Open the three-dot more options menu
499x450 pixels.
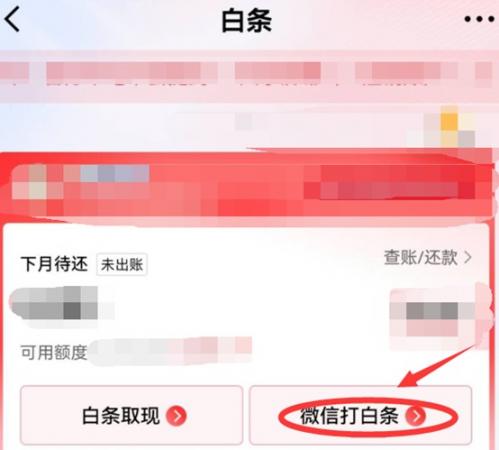click(479, 19)
